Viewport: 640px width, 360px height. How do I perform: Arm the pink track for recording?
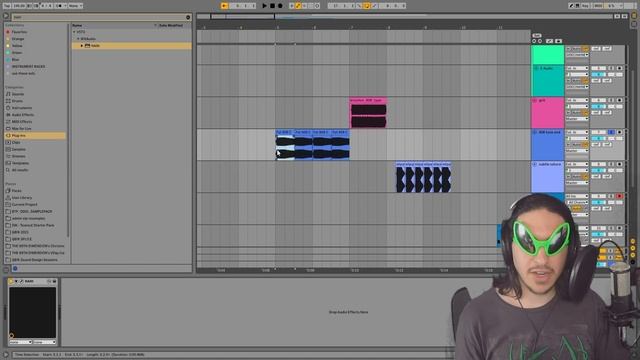pyautogui.click(x=619, y=100)
